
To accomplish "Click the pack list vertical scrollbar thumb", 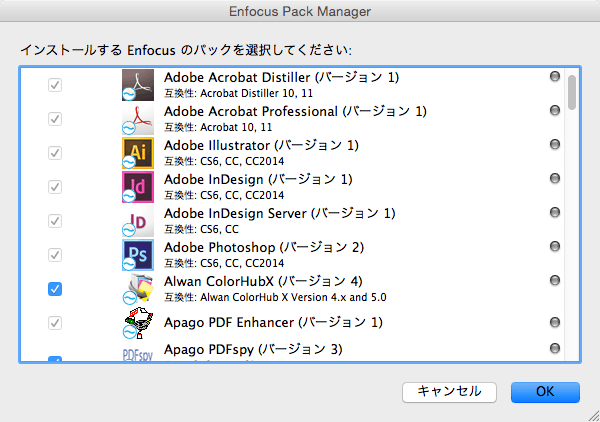I will (572, 93).
